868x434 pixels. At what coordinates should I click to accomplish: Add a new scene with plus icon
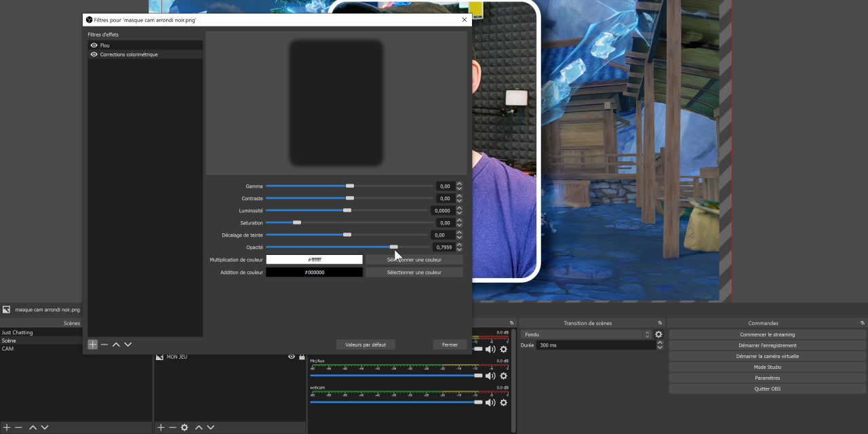(7, 427)
